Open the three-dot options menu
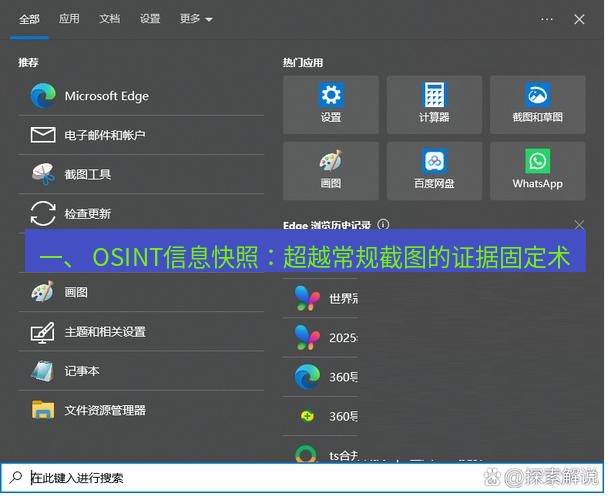This screenshot has height=500, width=611. (x=547, y=19)
